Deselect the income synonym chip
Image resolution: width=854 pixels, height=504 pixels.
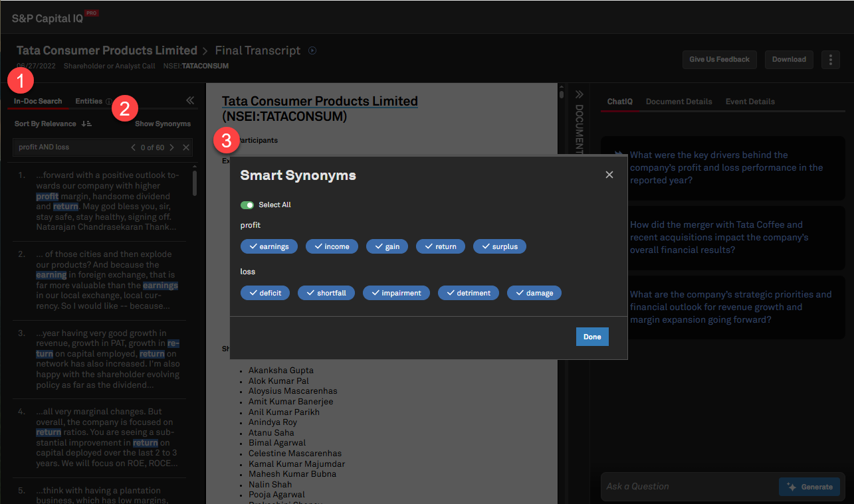[332, 246]
